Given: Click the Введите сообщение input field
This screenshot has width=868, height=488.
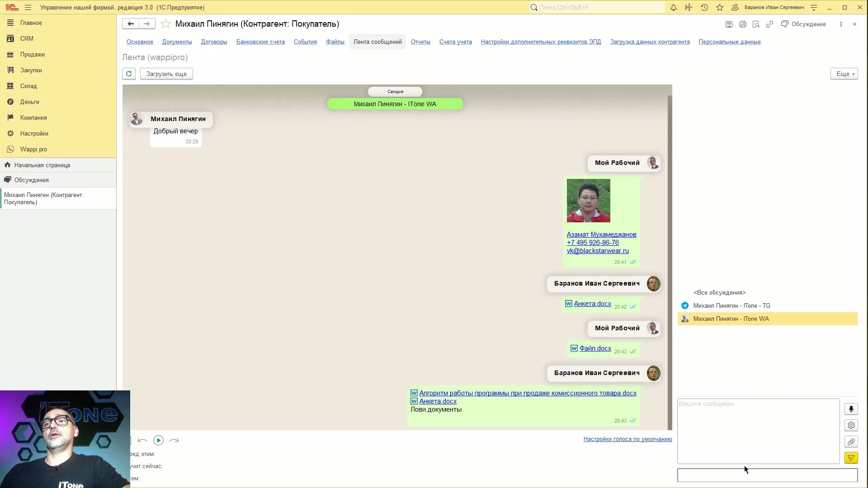Looking at the screenshot, I should [x=758, y=431].
